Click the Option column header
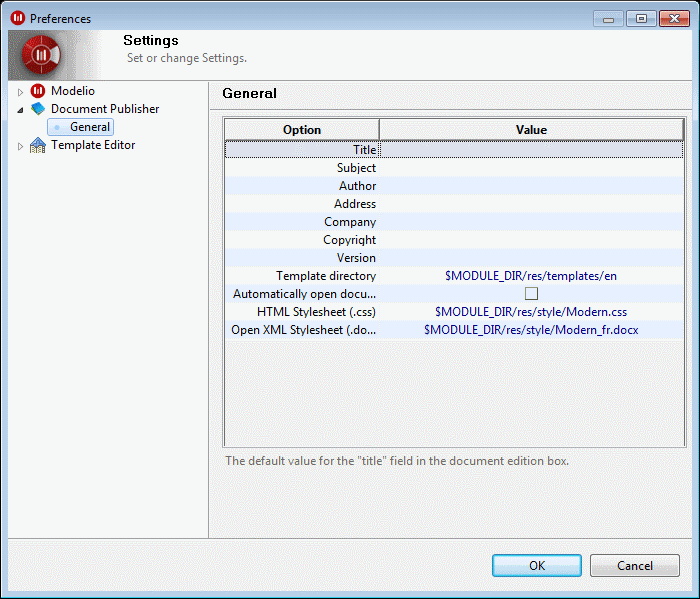 coord(302,130)
